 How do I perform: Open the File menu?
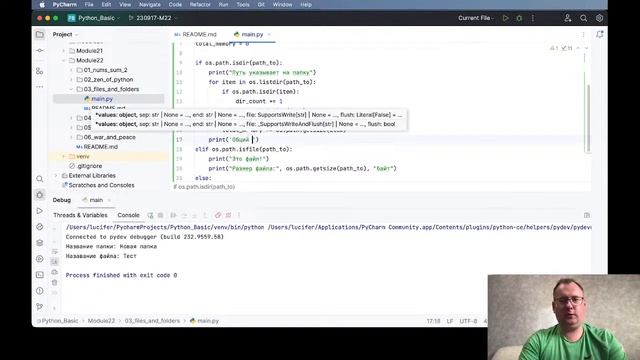coord(89,4)
